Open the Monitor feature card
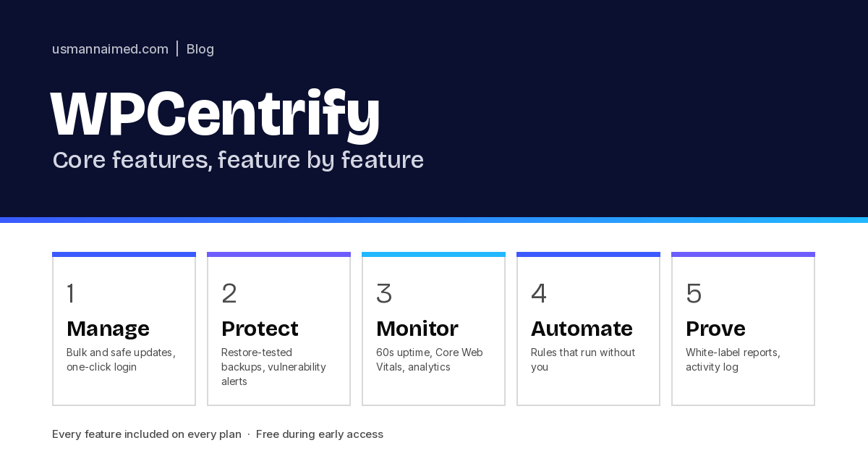 [433, 329]
